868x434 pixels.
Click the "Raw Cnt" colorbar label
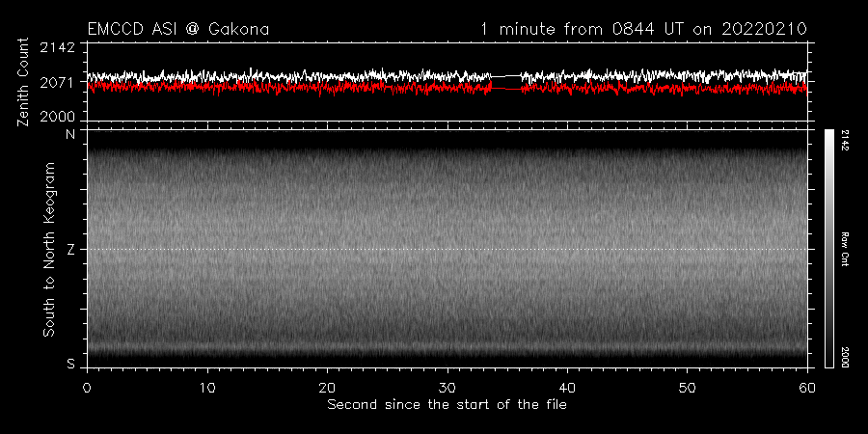coord(845,249)
